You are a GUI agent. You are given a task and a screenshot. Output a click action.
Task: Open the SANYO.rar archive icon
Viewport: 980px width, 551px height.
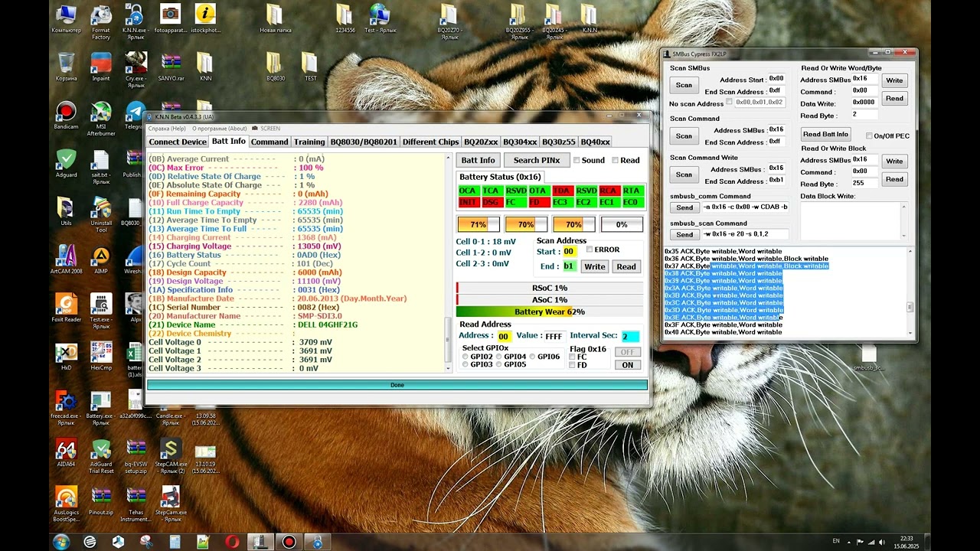click(x=171, y=67)
